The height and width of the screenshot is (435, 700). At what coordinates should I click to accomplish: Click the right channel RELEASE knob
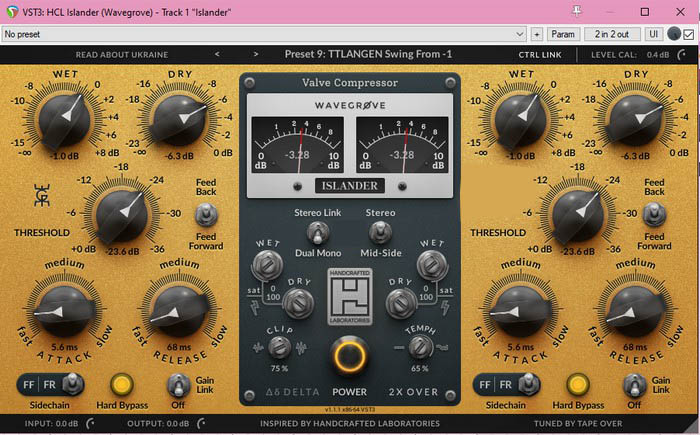635,312
